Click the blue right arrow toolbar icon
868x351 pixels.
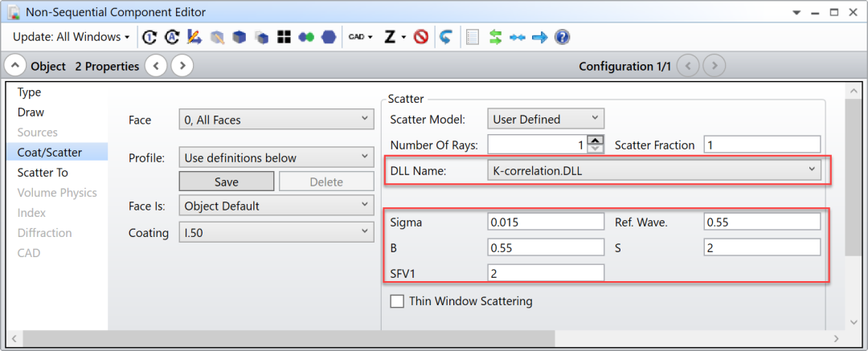[539, 37]
